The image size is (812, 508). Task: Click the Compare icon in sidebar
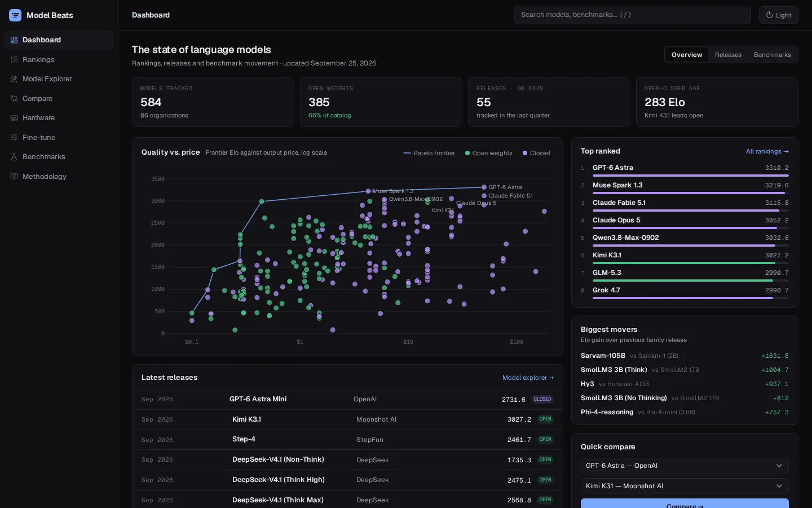14,99
